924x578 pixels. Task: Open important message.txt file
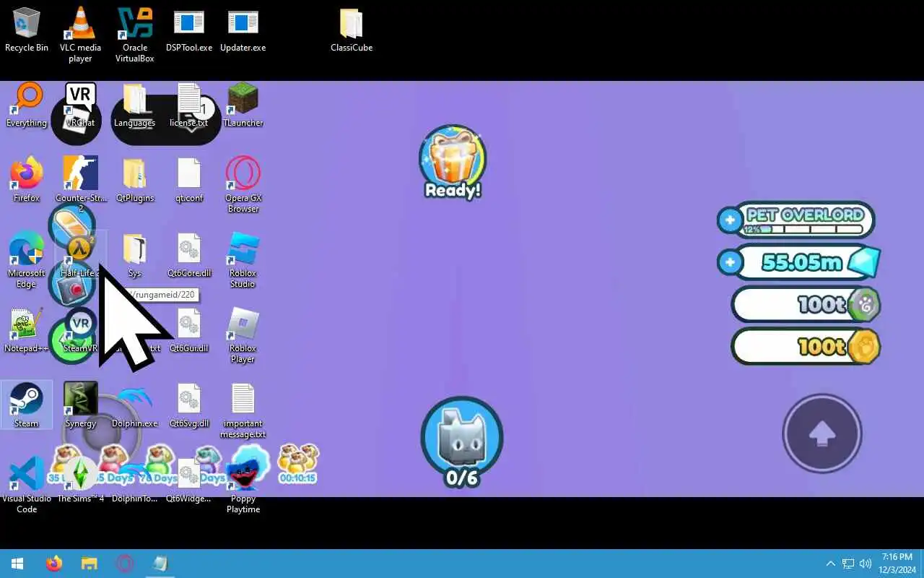pos(243,411)
